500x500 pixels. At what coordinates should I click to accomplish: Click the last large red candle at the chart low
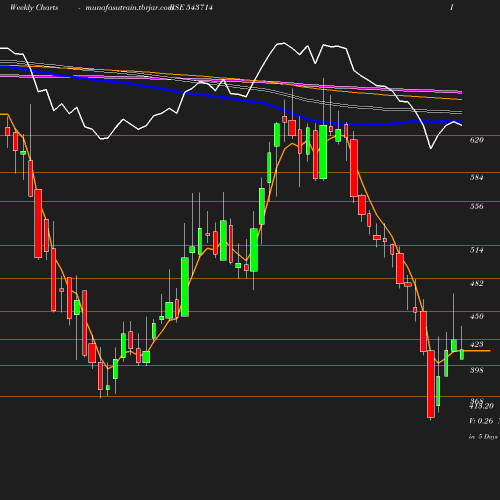coord(431,384)
